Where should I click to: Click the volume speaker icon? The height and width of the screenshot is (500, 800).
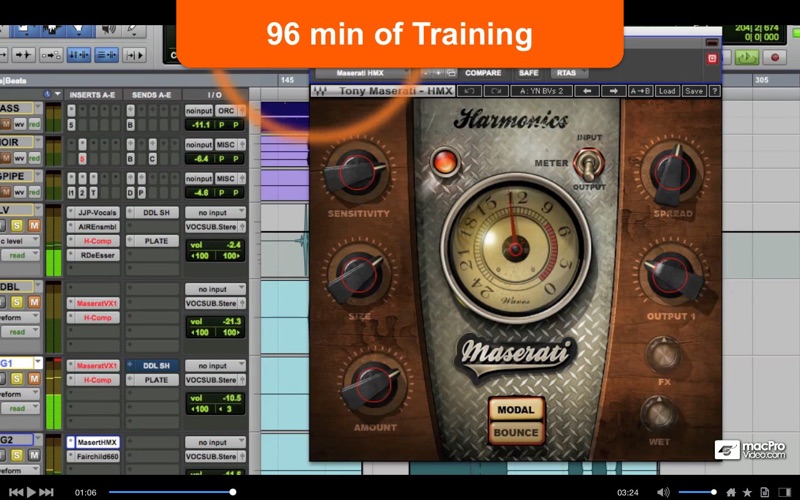(x=663, y=492)
